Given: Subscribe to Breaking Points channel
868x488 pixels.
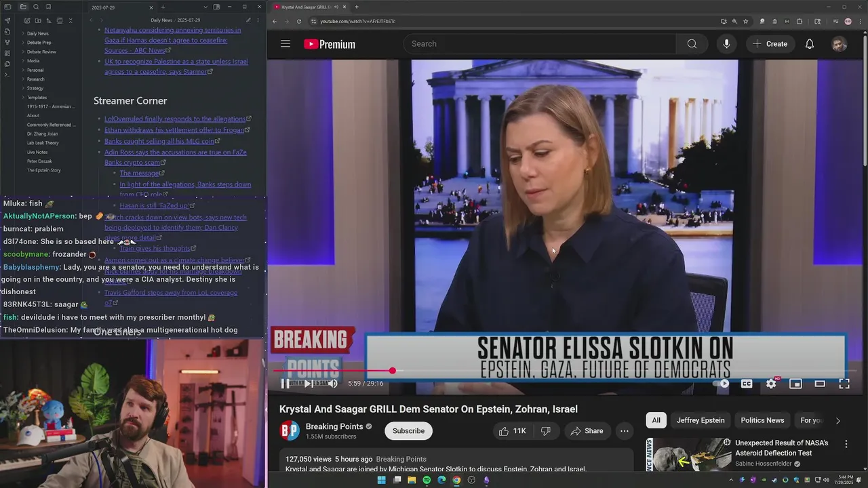Looking at the screenshot, I should tap(408, 431).
